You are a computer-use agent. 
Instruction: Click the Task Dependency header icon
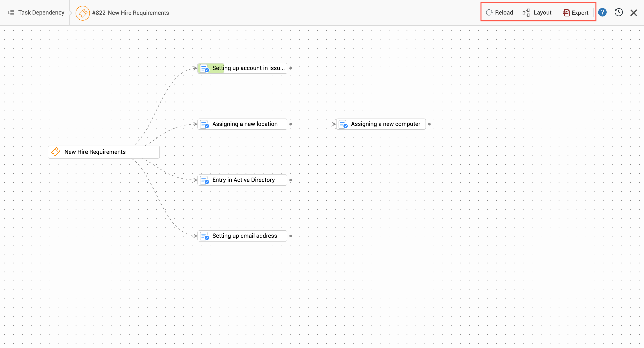tap(11, 13)
